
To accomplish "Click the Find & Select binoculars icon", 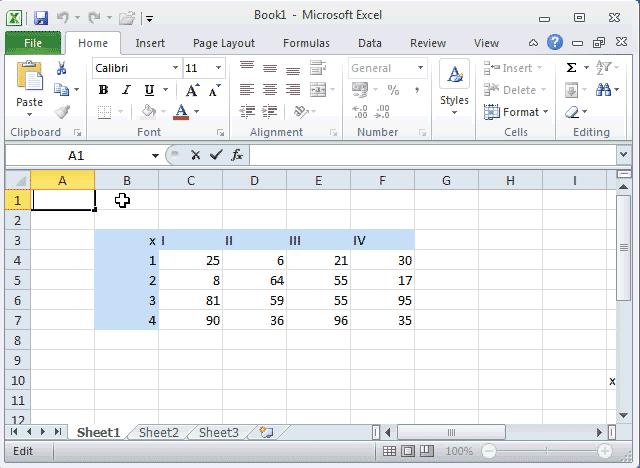I will pos(604,90).
